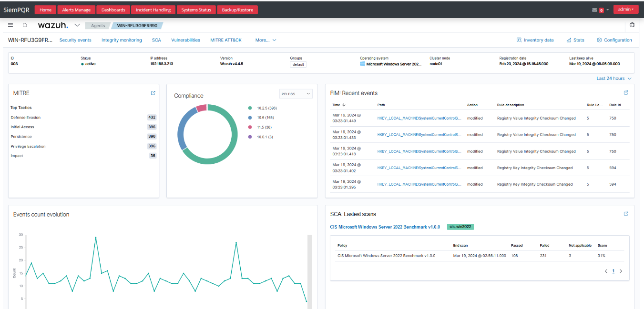This screenshot has height=309, width=644.
Task: Open the Vulnerabilities tab
Action: [185, 40]
